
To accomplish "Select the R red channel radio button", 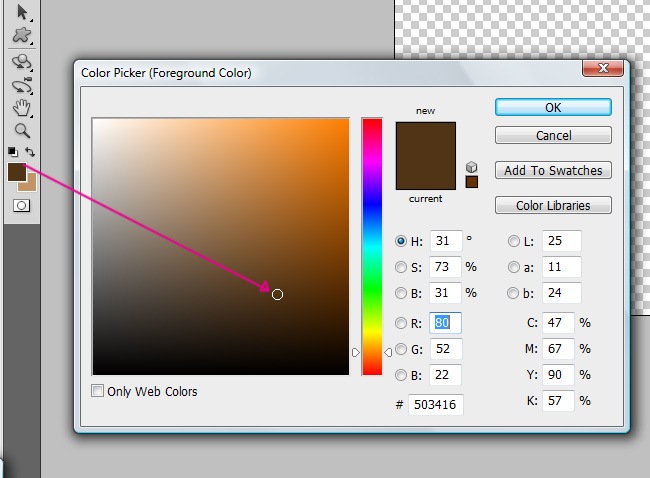I will 402,323.
